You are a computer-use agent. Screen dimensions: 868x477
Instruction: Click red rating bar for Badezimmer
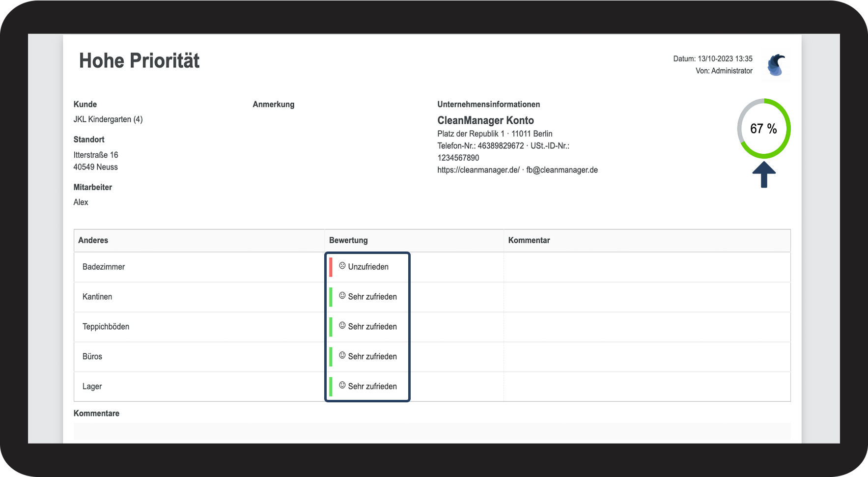click(x=331, y=267)
